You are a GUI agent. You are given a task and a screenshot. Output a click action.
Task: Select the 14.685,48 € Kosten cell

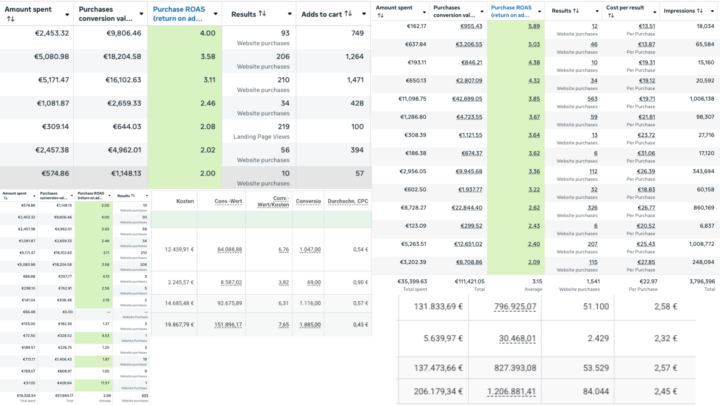(x=179, y=303)
